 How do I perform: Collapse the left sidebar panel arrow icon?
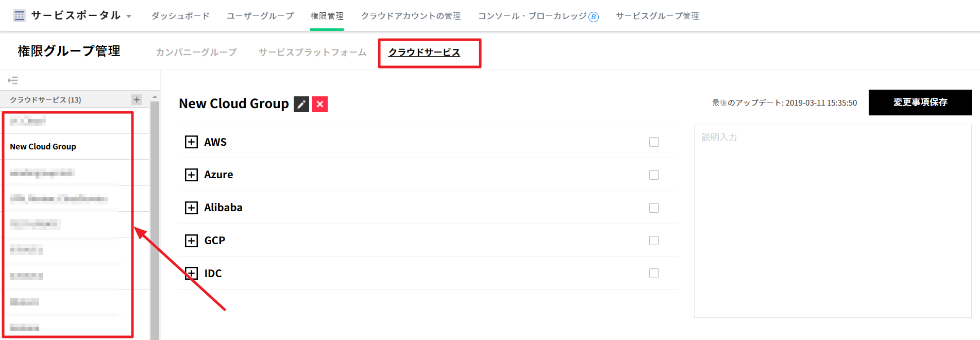(13, 80)
